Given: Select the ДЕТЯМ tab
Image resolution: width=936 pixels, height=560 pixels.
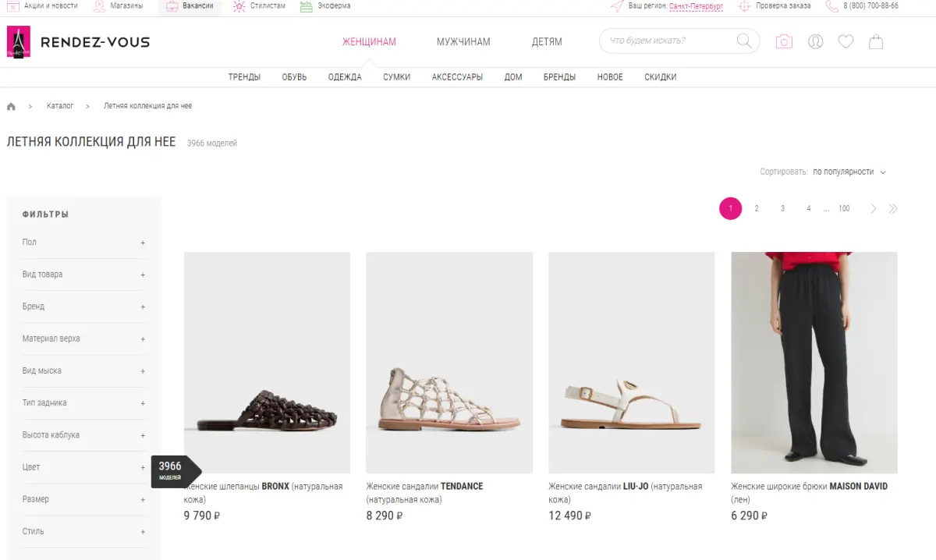Looking at the screenshot, I should pos(547,42).
